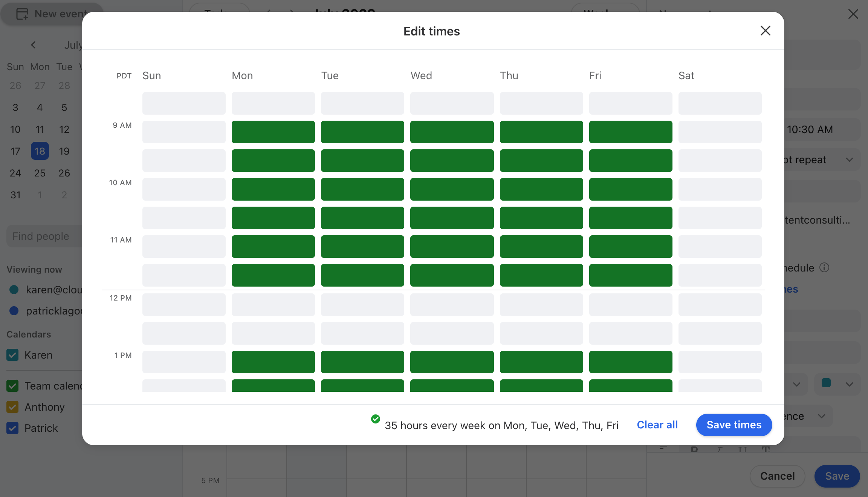Screen dimensions: 868x497
Task: Go to previous month in mini calendar
Action: (x=34, y=45)
